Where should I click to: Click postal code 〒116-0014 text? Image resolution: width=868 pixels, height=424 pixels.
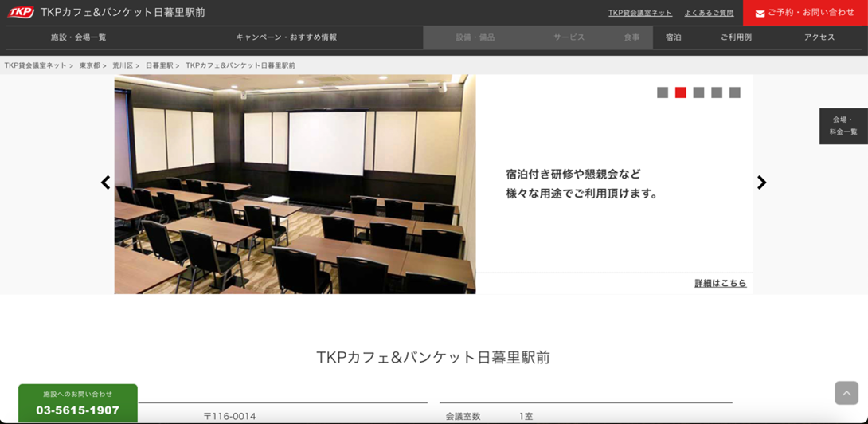[229, 416]
